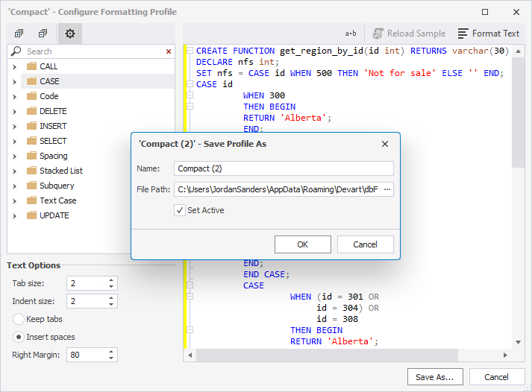Click the horizontal scroll left arrow
The height and width of the screenshot is (392, 532).
click(x=190, y=355)
